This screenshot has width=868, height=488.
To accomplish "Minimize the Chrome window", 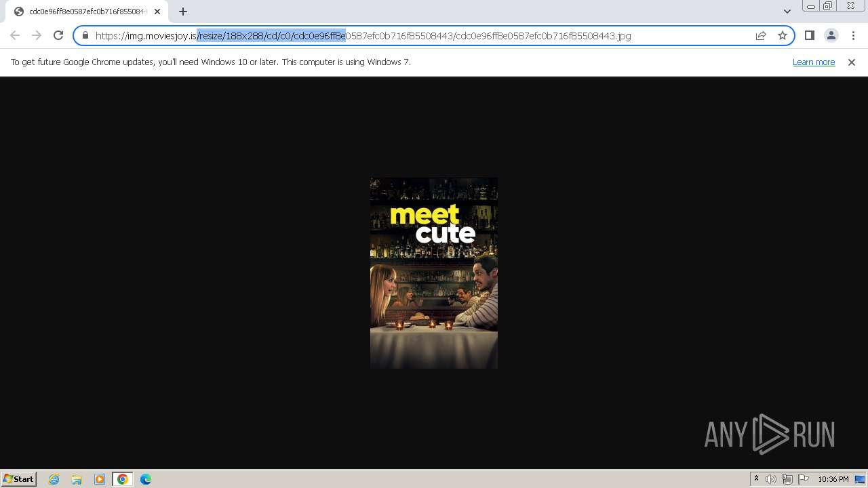I will pyautogui.click(x=810, y=6).
